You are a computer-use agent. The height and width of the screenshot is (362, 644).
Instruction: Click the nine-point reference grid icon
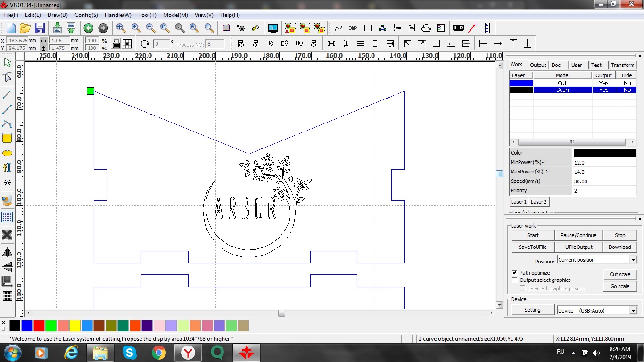point(127,44)
